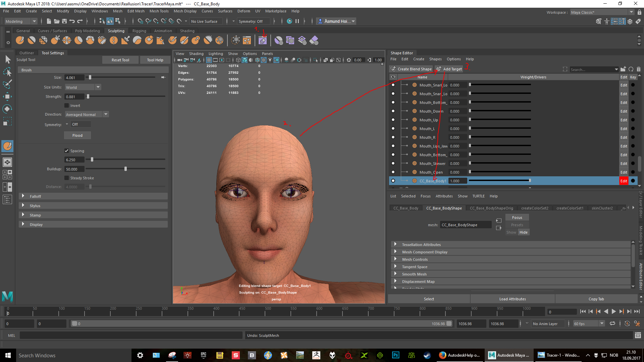Screen dimensions: 644x362
Task: Open the Mesh Tools menu
Action: pos(159,11)
